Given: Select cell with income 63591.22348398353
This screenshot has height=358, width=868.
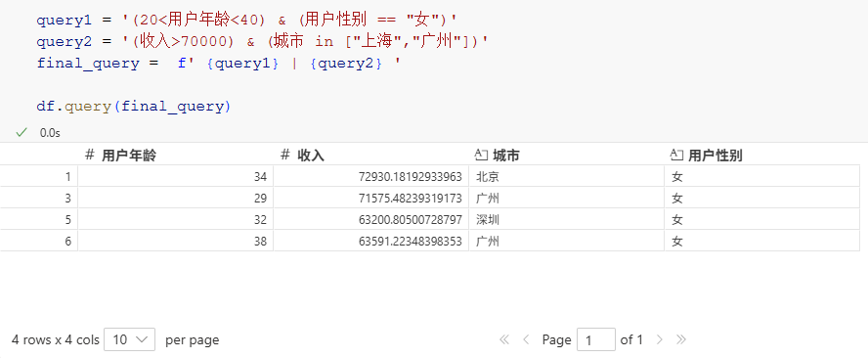Looking at the screenshot, I should click(370, 242).
